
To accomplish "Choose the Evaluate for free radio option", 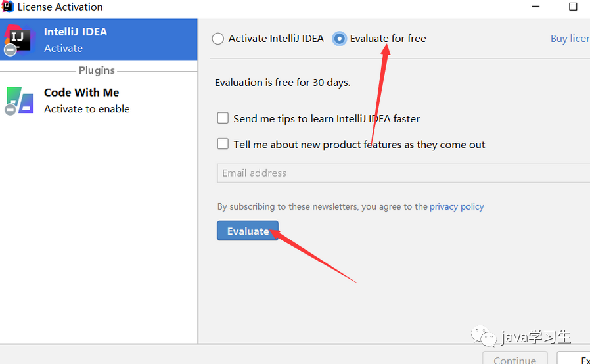I will pos(339,39).
